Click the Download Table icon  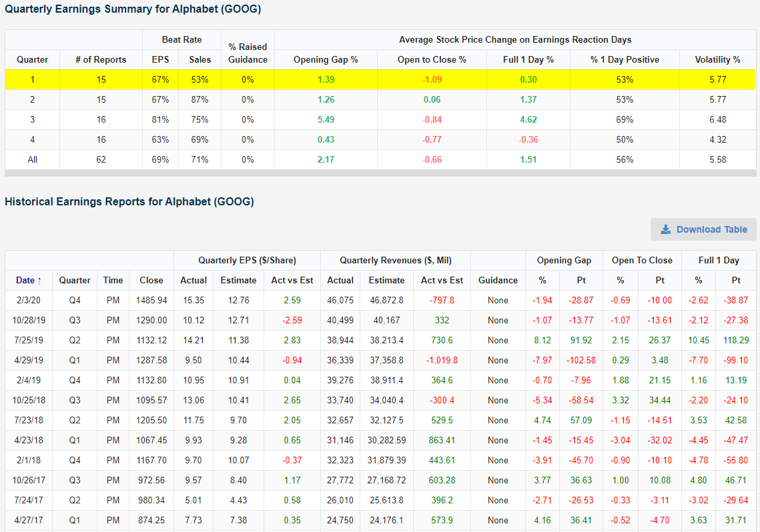665,229
